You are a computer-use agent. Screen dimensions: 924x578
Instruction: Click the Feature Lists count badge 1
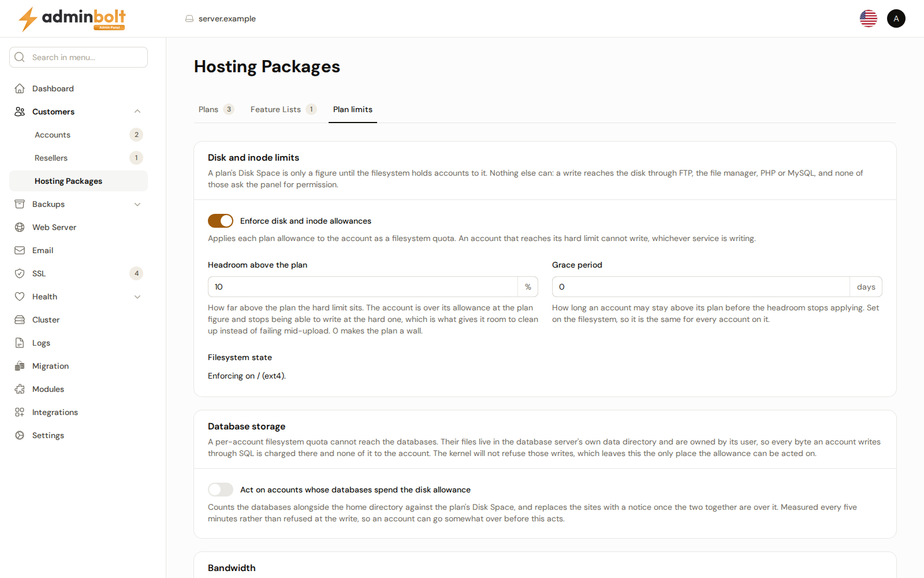[x=311, y=109]
